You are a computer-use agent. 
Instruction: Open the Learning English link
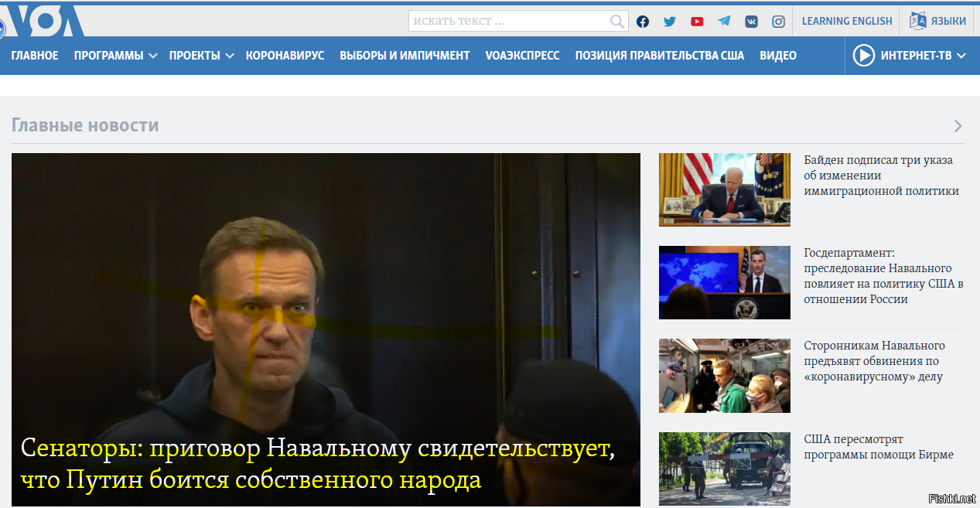click(x=847, y=22)
